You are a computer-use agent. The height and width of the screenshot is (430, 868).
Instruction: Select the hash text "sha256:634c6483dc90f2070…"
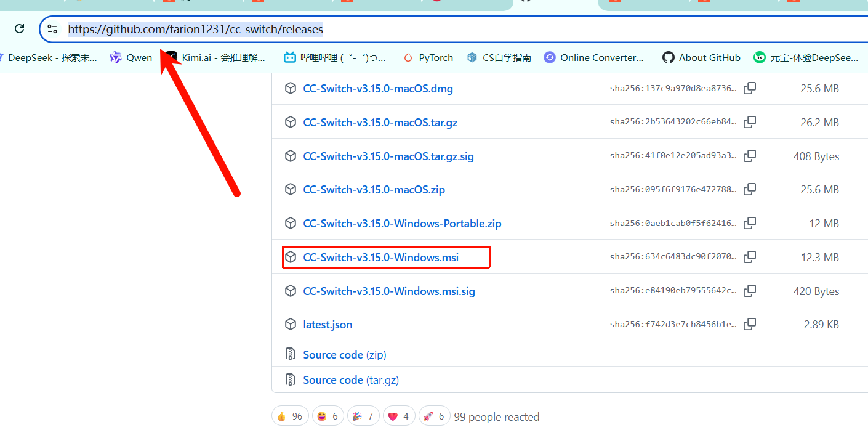[673, 257]
